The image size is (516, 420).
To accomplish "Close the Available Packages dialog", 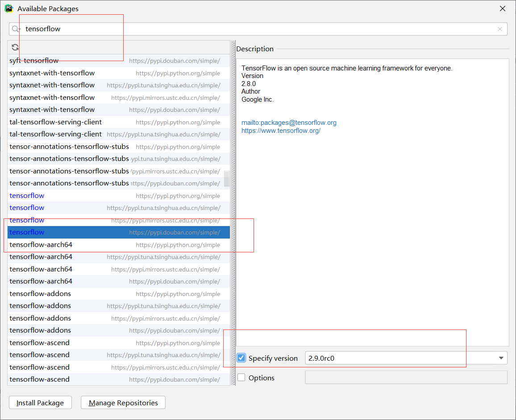I will pos(502,8).
